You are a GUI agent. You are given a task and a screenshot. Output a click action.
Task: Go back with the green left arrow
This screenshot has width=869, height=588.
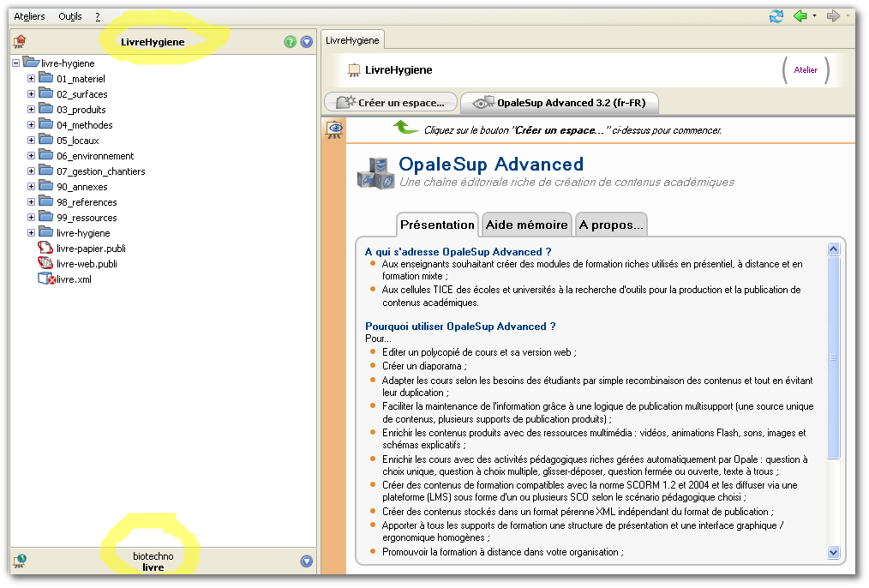pos(800,16)
